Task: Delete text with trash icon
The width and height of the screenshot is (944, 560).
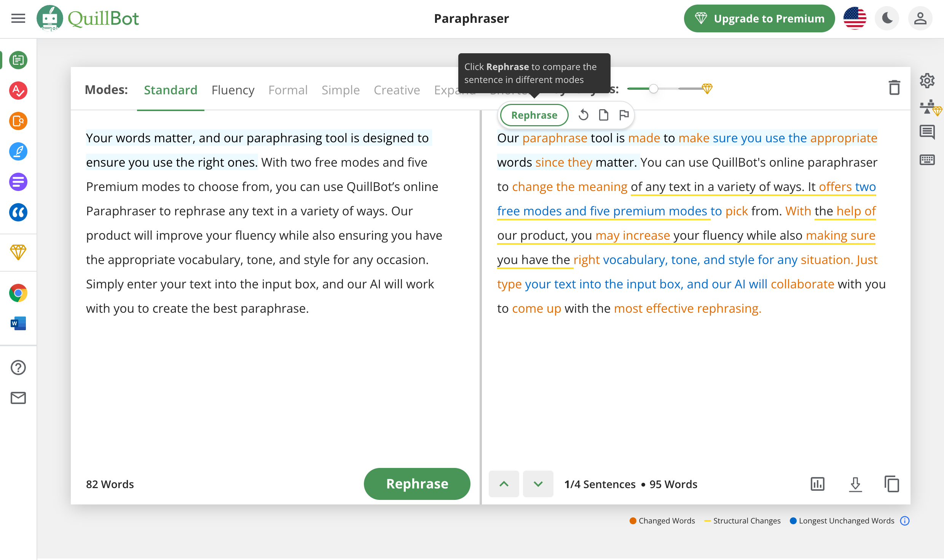Action: tap(894, 87)
